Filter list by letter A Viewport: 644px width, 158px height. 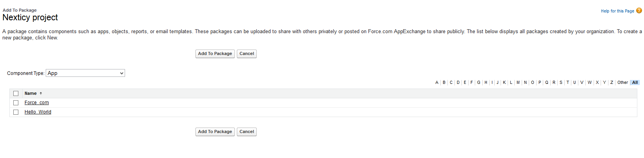tap(437, 83)
